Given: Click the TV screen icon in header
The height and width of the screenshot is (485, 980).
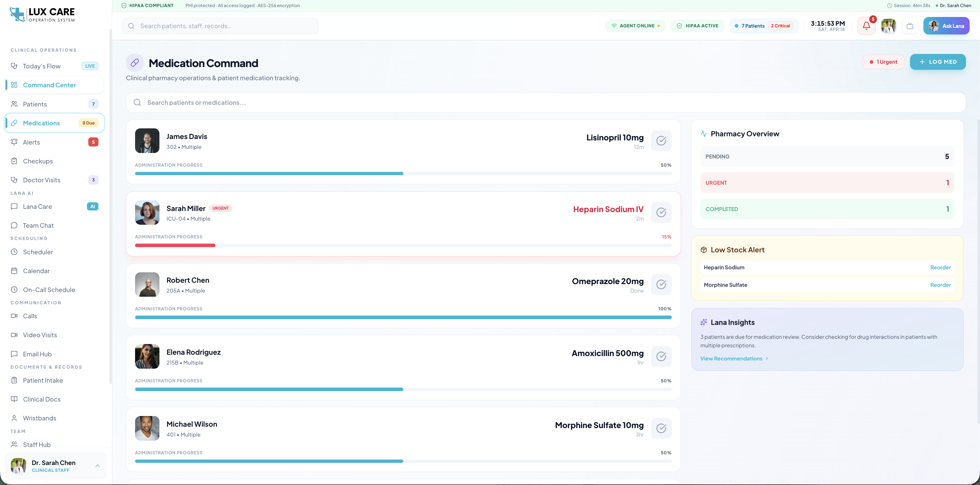Looking at the screenshot, I should [x=910, y=26].
